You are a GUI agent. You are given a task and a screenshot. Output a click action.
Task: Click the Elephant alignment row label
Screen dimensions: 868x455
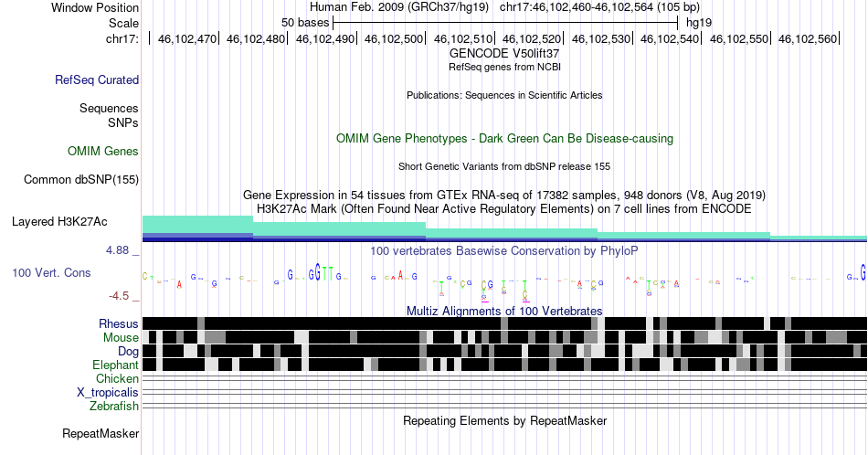[x=116, y=365]
